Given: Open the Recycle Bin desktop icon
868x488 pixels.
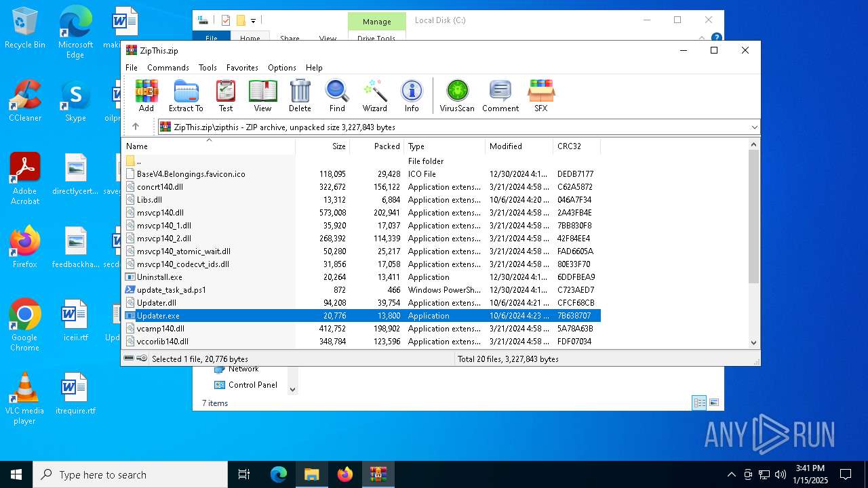Looking at the screenshot, I should coord(25,28).
